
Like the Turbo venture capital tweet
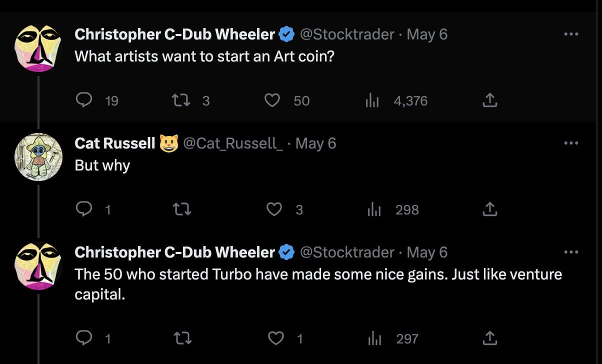coord(276,338)
